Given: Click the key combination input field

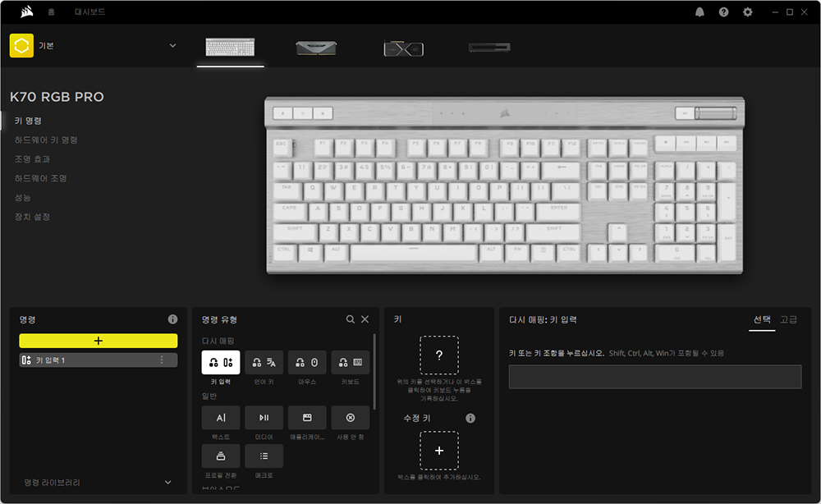Looking at the screenshot, I should (655, 376).
